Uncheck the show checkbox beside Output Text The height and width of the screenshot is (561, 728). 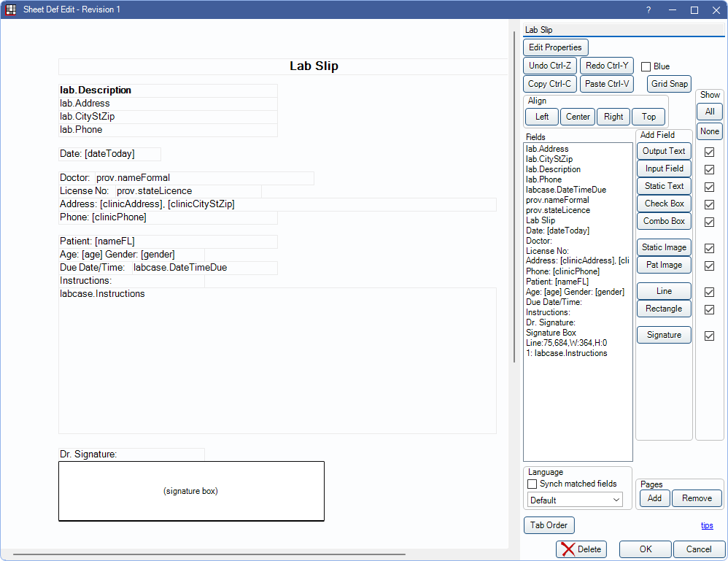(709, 152)
